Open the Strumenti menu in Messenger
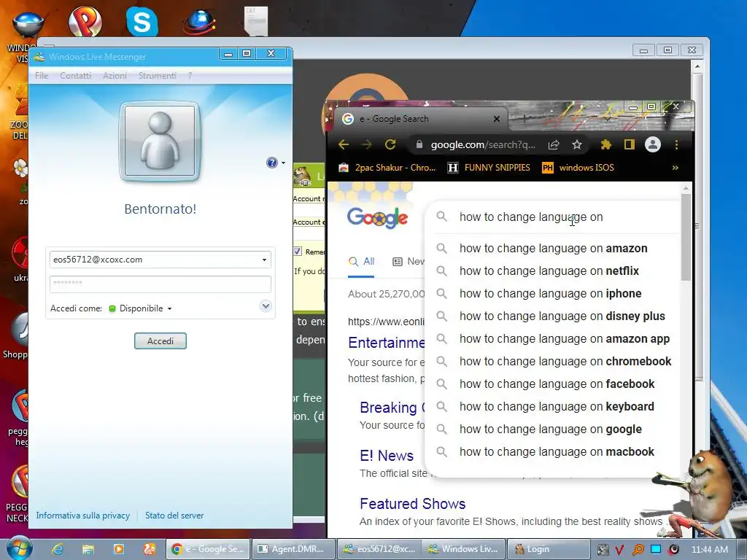This screenshot has height=560, width=747. pos(158,76)
